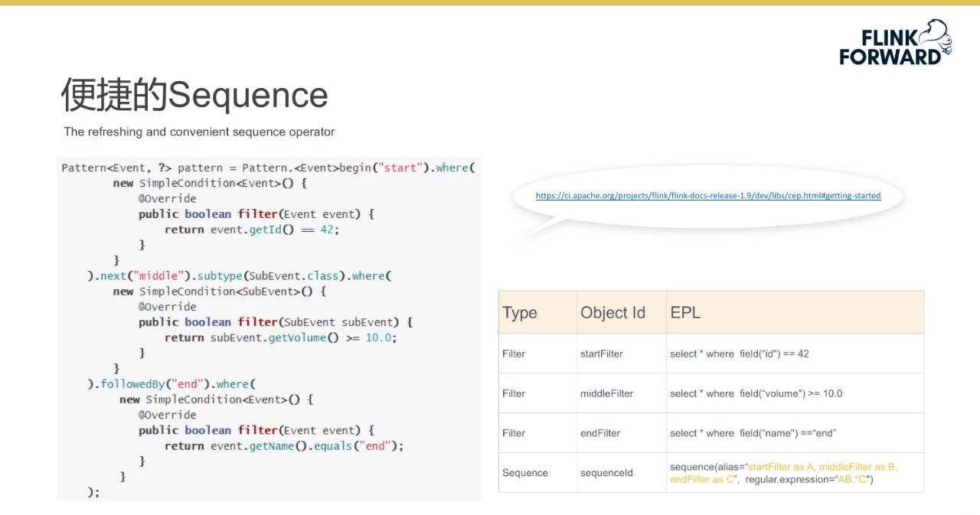Click the squirrel mascot in the logo
The height and width of the screenshot is (515, 980).
[x=936, y=36]
